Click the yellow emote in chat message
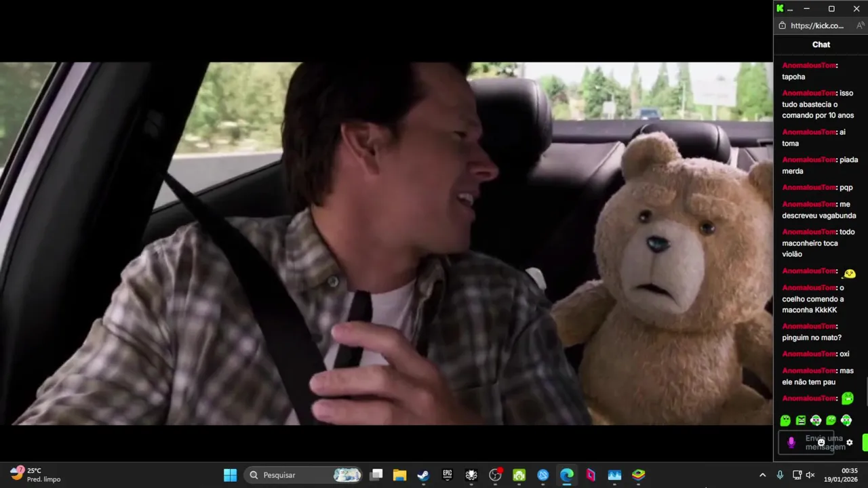868x488 pixels. (849, 273)
